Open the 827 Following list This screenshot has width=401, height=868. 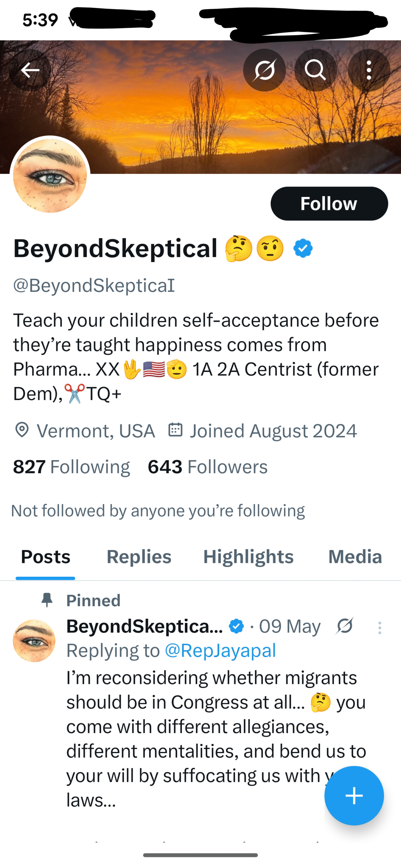coord(72,467)
